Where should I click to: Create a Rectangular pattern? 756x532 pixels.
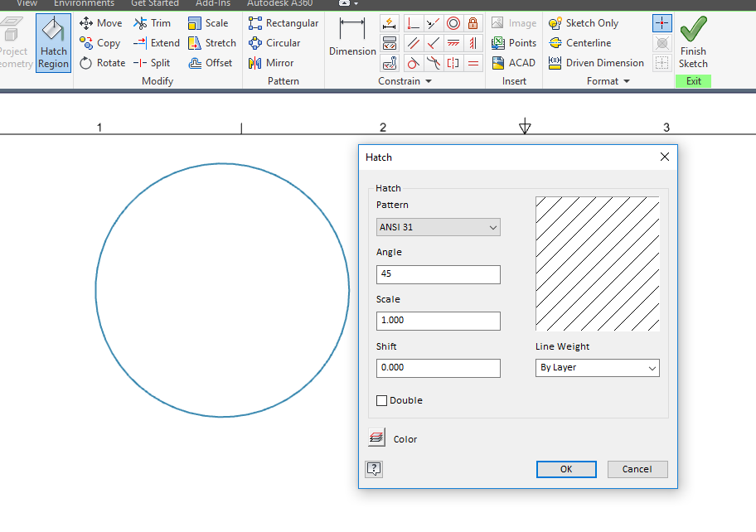(283, 23)
